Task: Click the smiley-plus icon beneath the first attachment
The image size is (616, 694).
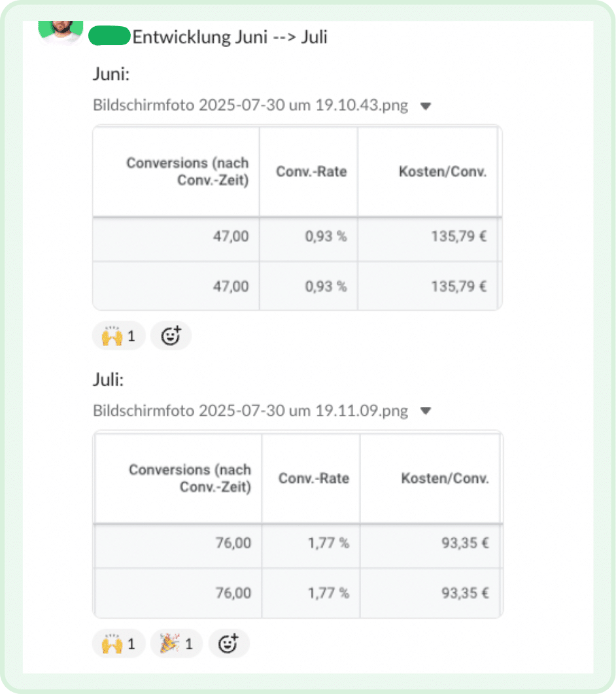Action: 171,335
